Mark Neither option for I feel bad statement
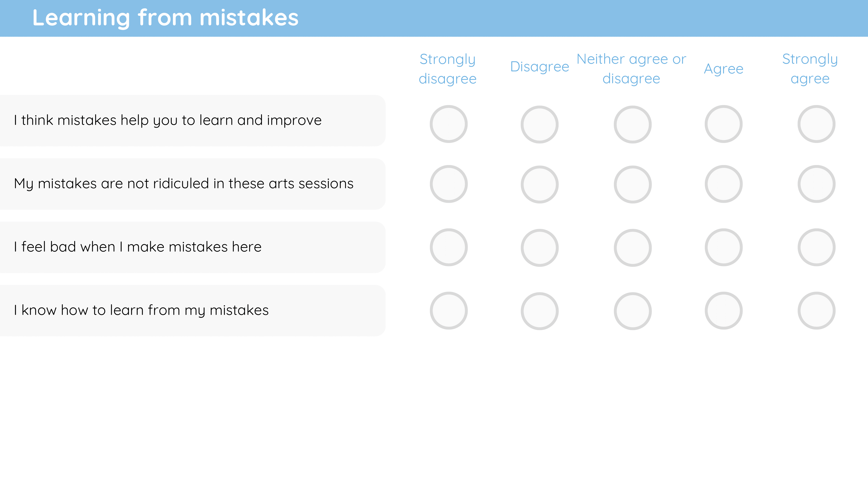The width and height of the screenshot is (868, 488). pos(633,248)
